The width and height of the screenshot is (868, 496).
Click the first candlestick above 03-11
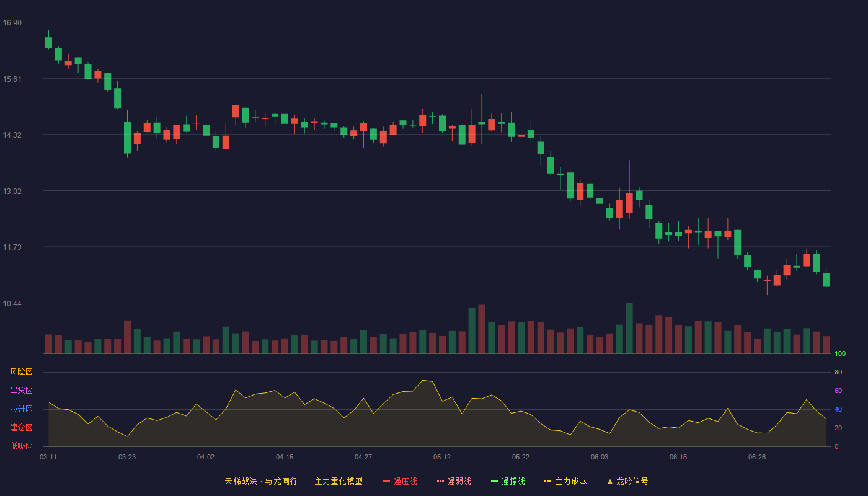pos(48,42)
